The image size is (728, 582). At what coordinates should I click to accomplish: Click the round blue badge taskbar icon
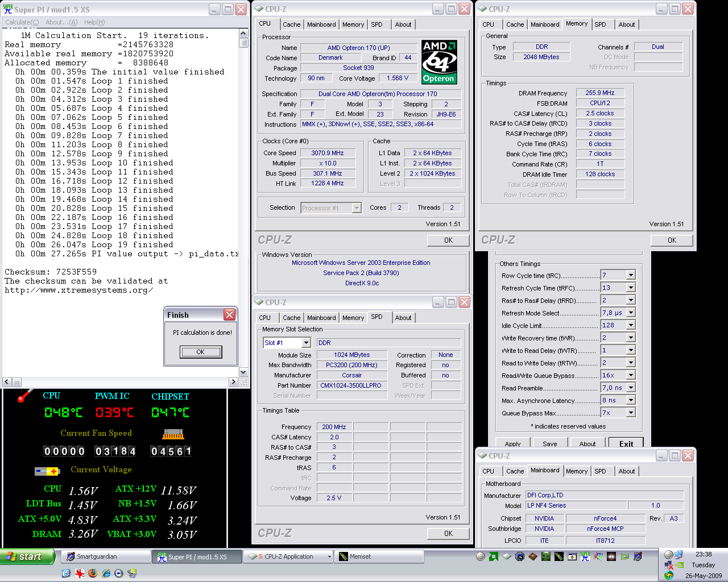520,556
